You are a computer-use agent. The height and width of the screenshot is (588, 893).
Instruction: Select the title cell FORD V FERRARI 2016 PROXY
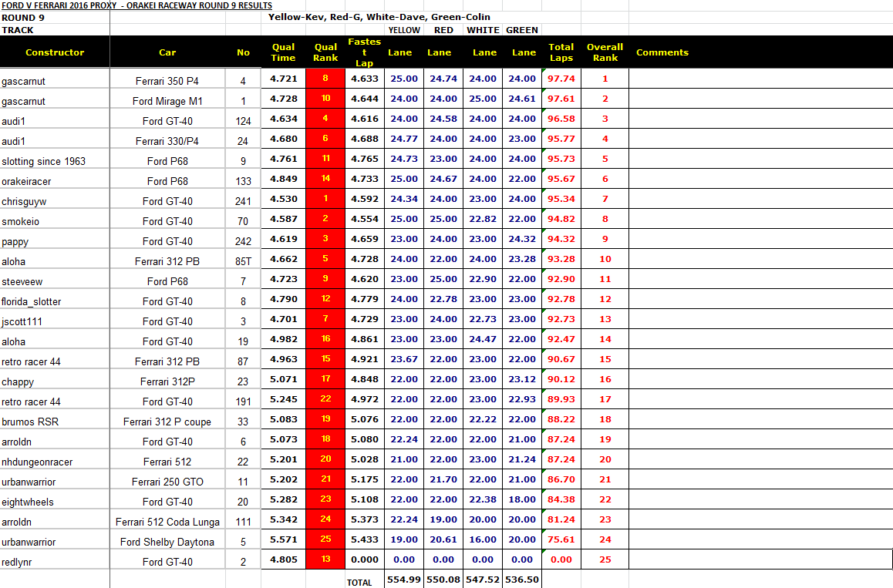136,5
